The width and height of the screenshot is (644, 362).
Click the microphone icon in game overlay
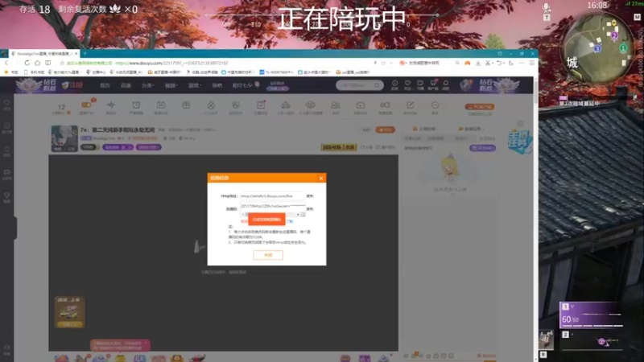pos(547,7)
